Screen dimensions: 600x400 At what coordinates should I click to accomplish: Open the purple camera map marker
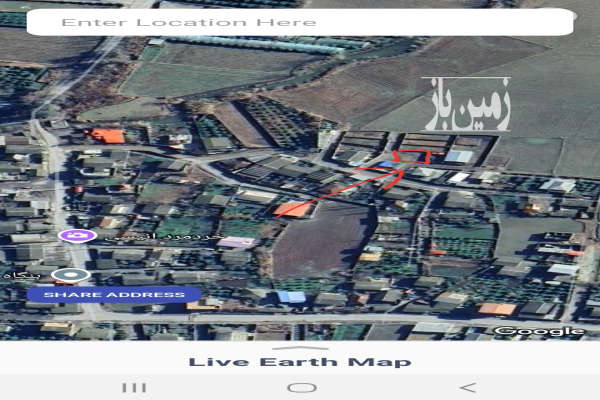(77, 235)
